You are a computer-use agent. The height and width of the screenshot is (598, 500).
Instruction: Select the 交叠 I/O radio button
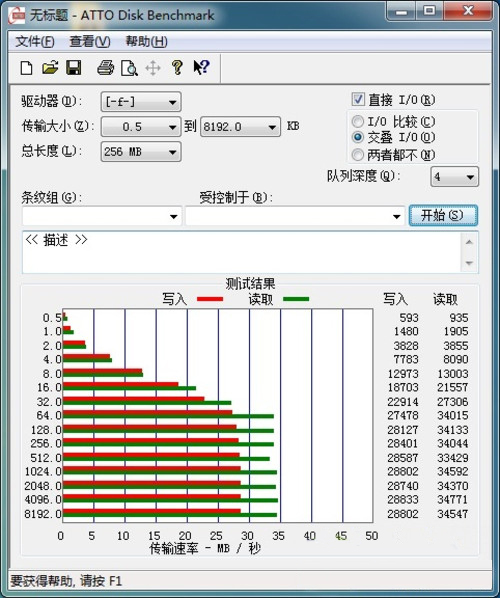pyautogui.click(x=357, y=137)
